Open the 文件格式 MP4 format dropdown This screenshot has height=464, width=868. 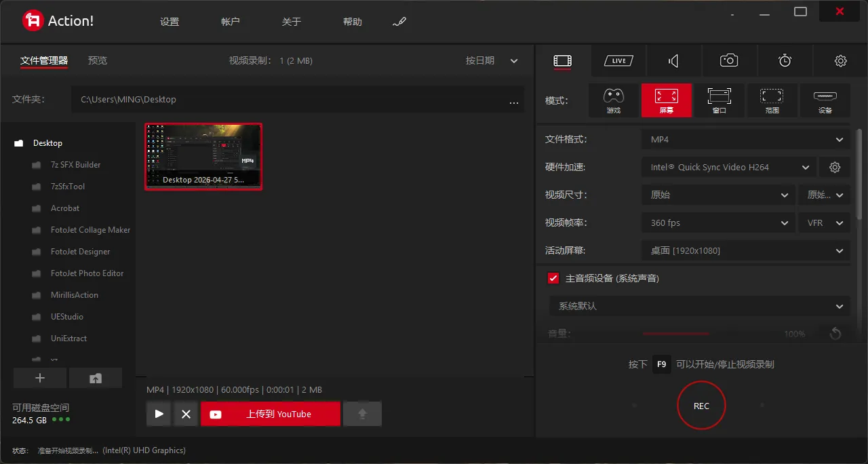coord(745,139)
